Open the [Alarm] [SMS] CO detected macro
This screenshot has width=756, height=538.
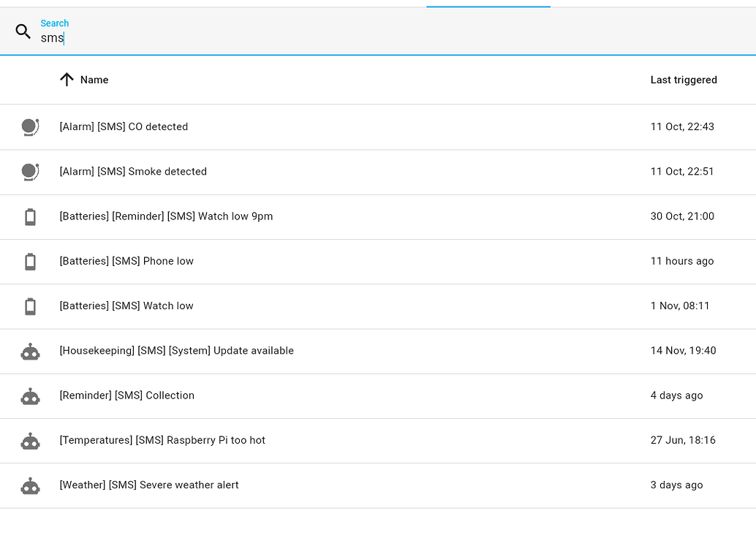(124, 126)
